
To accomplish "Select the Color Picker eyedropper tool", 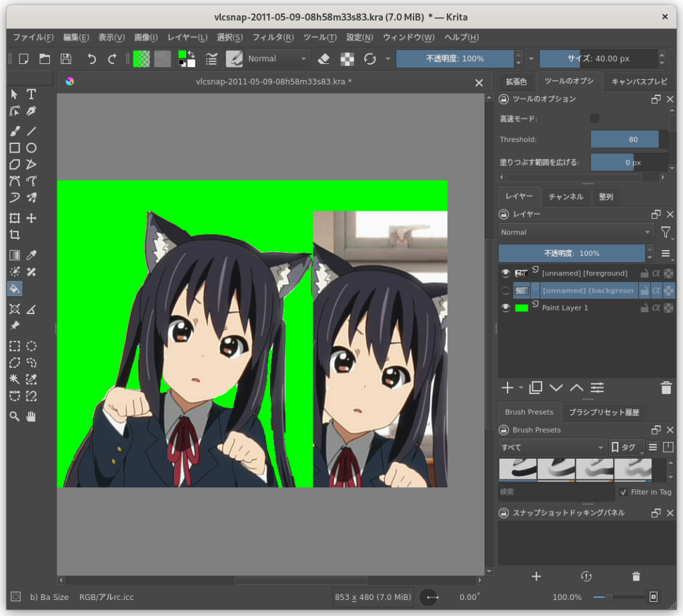I will click(31, 255).
